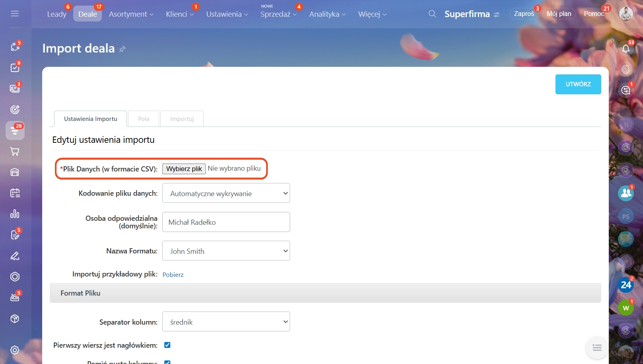Viewport: 643px width, 364px height.
Task: Click the switch icon beside Superfirma
Action: [497, 15]
